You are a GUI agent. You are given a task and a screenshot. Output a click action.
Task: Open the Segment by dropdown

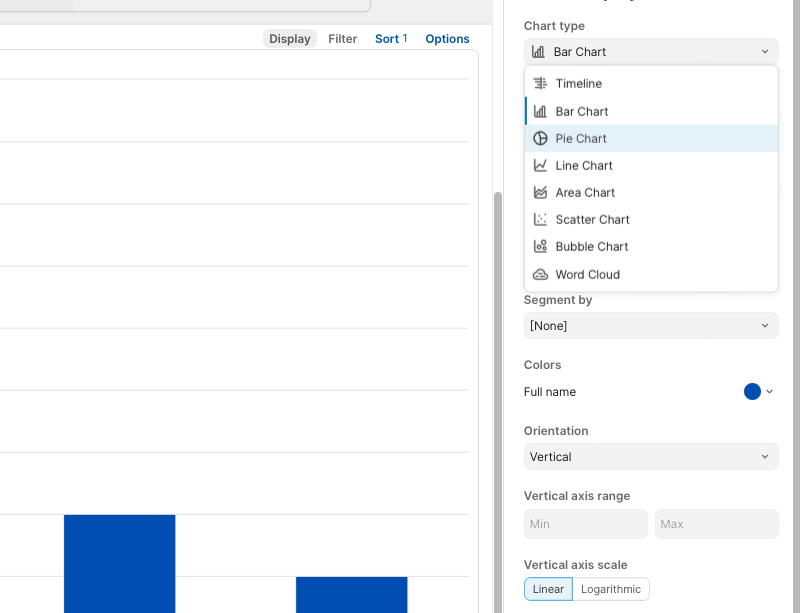[651, 326]
